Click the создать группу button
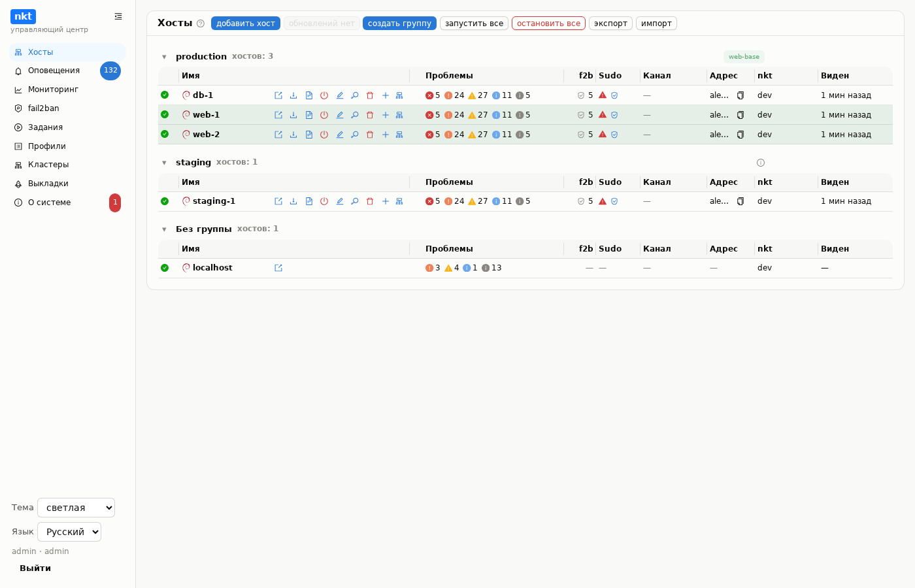The width and height of the screenshot is (915, 588). tap(399, 24)
